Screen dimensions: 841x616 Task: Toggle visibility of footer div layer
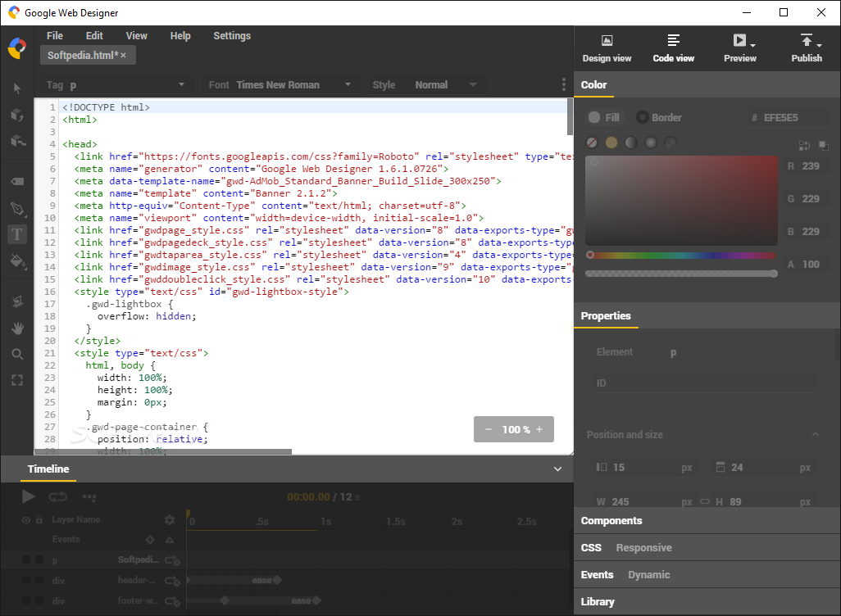[x=25, y=600]
